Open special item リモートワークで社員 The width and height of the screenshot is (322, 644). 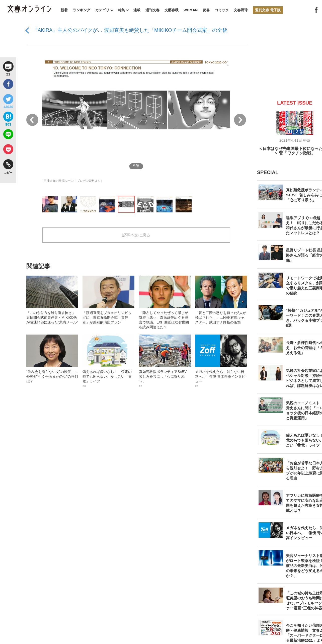click(x=304, y=285)
